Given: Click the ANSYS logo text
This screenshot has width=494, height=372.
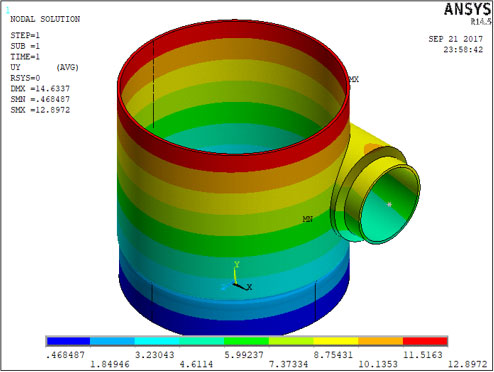Looking at the screenshot, I should 468,9.
